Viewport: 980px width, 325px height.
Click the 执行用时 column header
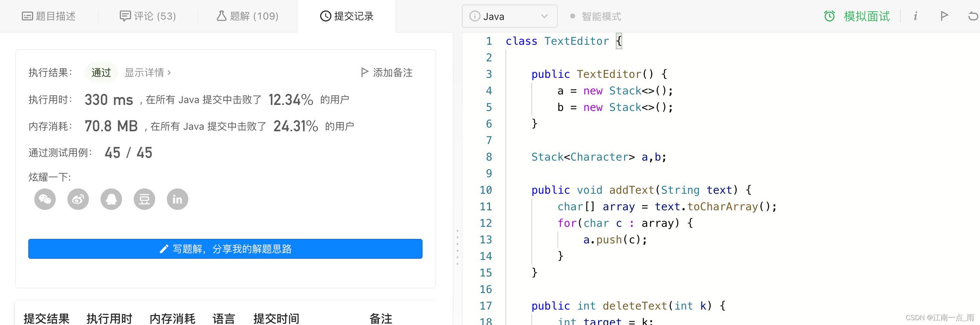click(x=109, y=319)
